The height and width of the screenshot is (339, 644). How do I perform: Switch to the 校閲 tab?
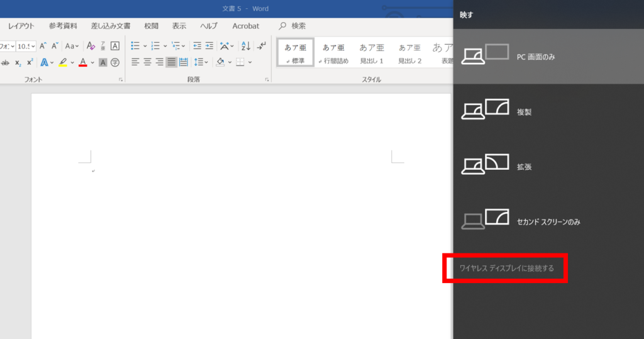click(151, 26)
